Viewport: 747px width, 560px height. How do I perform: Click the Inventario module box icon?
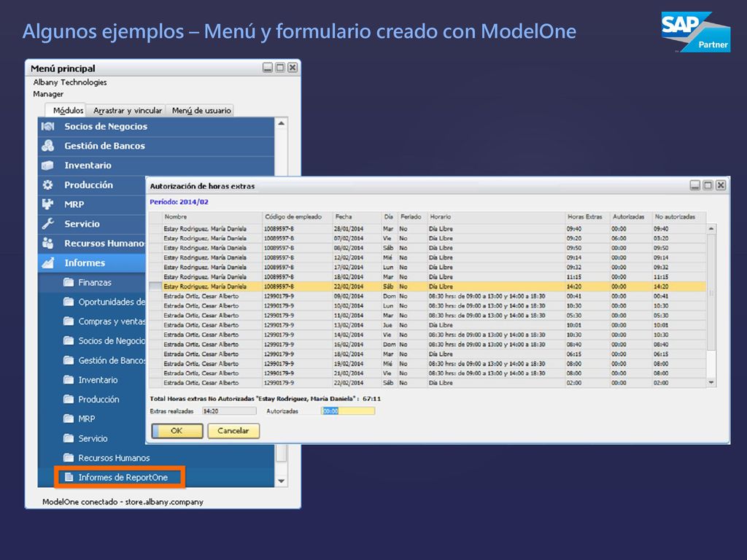47,166
